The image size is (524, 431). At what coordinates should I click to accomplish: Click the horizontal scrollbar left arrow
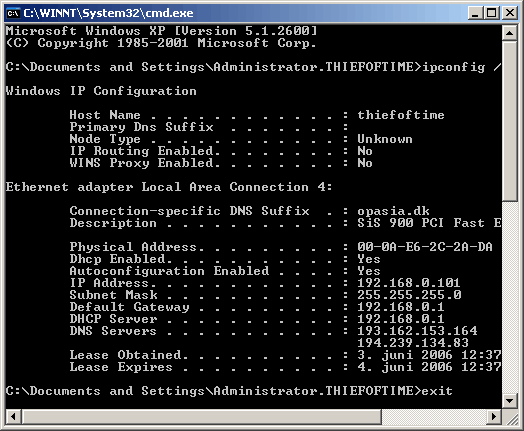click(13, 416)
